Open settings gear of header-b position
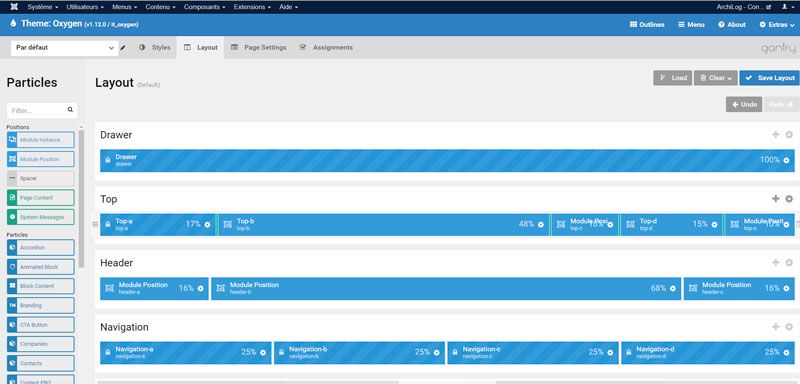 coord(673,289)
